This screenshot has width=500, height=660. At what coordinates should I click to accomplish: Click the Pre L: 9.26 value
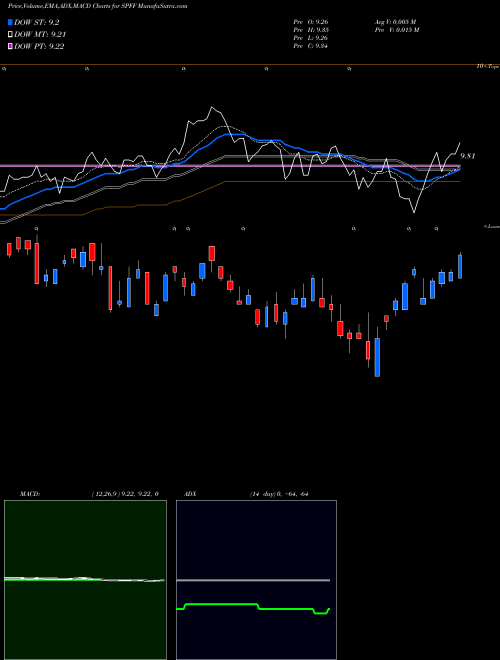[x=311, y=37]
